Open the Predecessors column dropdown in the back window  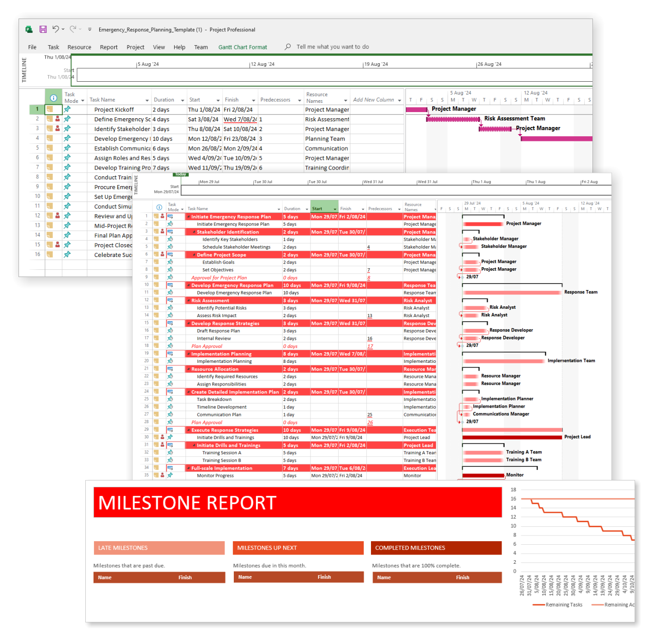(x=300, y=100)
